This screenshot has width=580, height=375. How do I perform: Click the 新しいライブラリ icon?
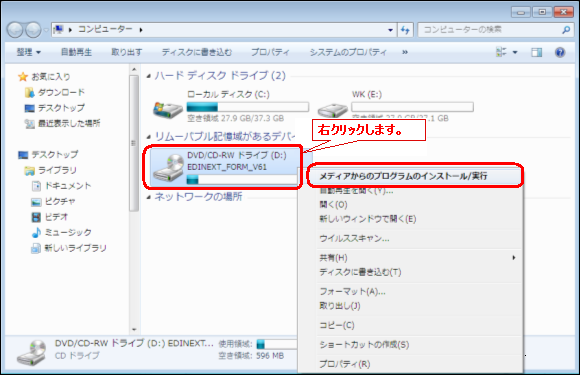pyautogui.click(x=36, y=248)
